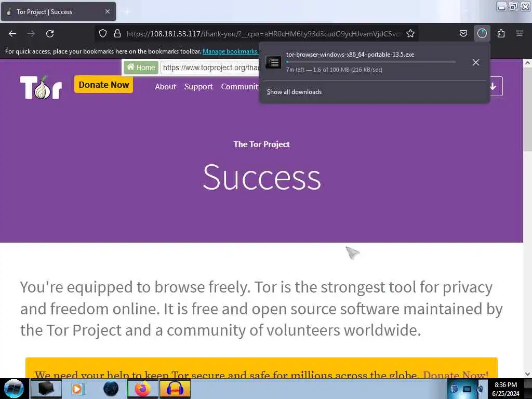Open the Firefox hamburger menu
This screenshot has width=532, height=399.
click(520, 33)
